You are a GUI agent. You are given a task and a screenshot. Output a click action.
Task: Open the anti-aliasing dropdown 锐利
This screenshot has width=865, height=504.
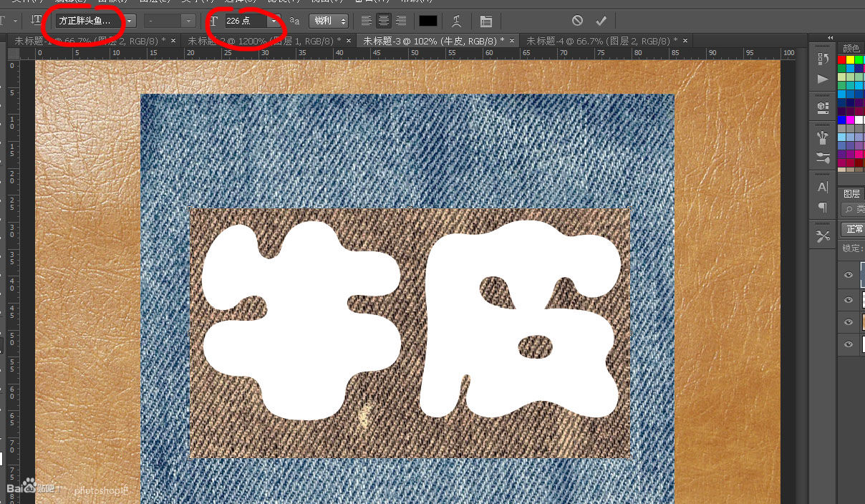(x=329, y=21)
